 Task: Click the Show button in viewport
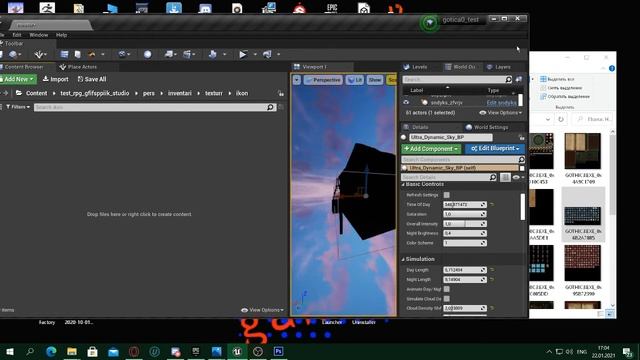point(375,80)
